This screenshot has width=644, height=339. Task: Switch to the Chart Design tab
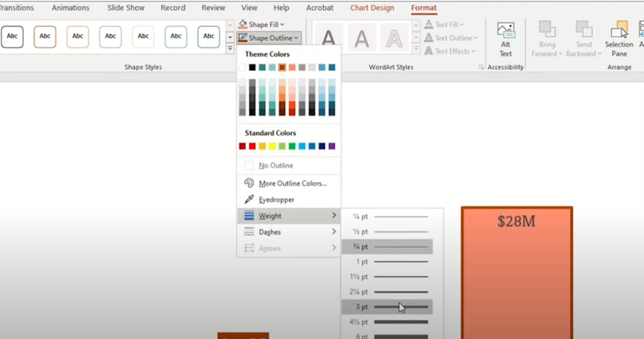pyautogui.click(x=372, y=8)
